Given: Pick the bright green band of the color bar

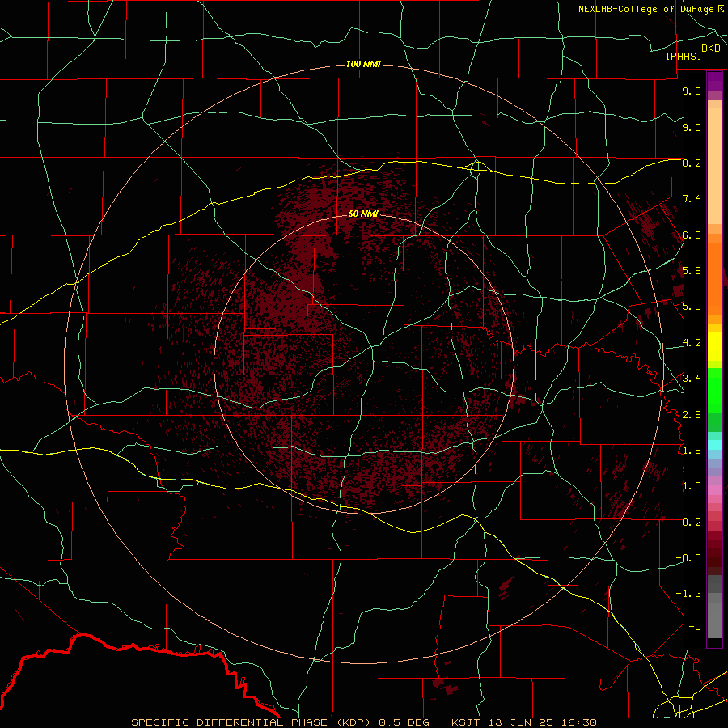Looking at the screenshot, I should 714,390.
